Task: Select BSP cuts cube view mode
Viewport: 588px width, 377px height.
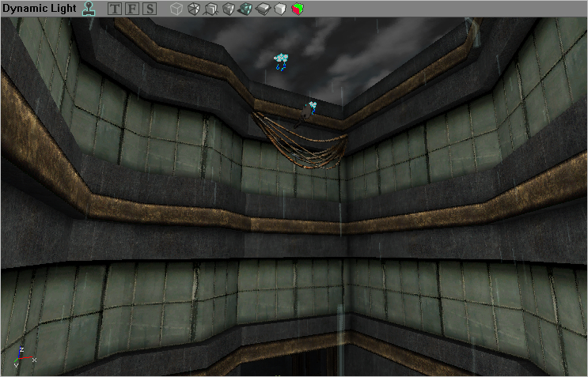Action: coord(211,9)
